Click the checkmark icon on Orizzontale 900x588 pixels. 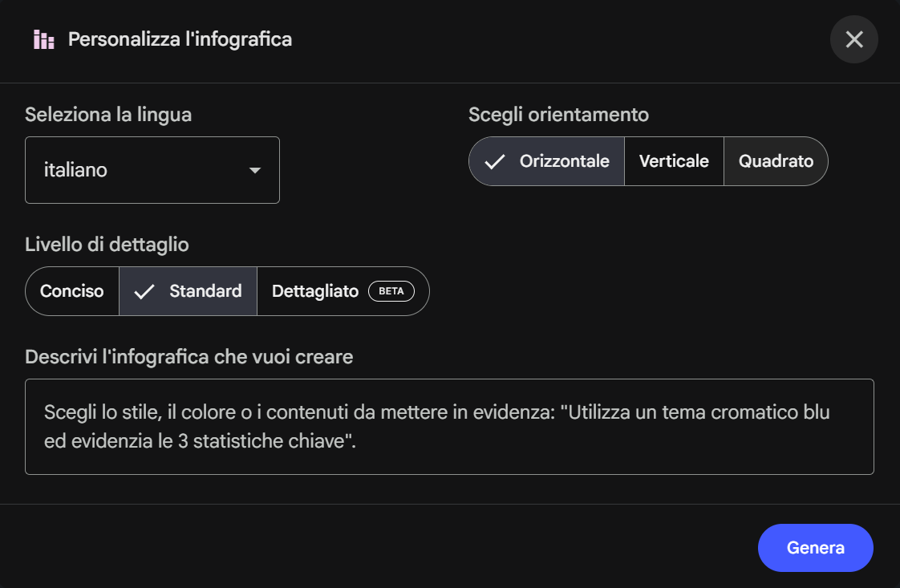[495, 161]
